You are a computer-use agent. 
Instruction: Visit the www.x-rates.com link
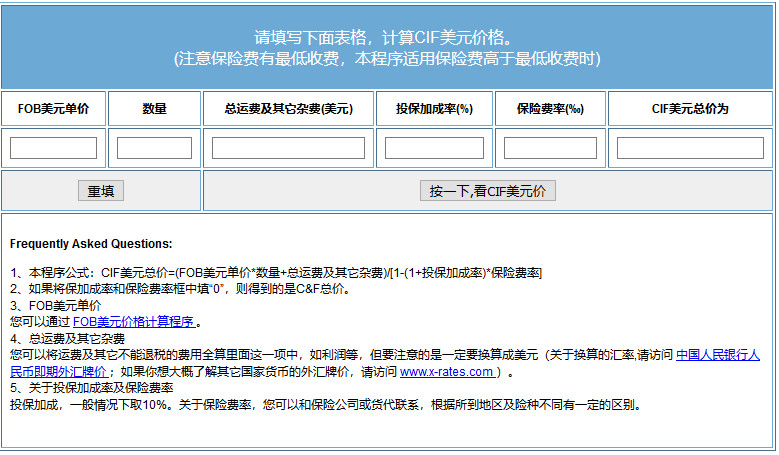(x=448, y=372)
